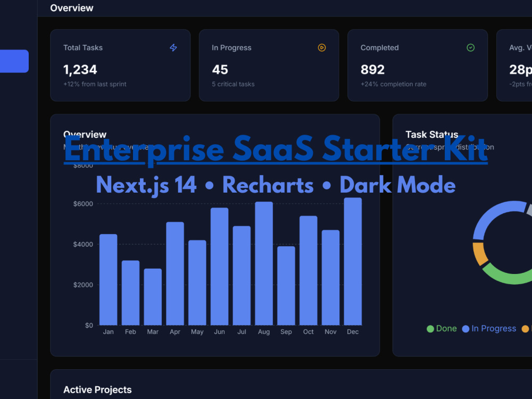Select the Apr bar in chart
Viewport: 532px width, 399px height.
(175, 273)
